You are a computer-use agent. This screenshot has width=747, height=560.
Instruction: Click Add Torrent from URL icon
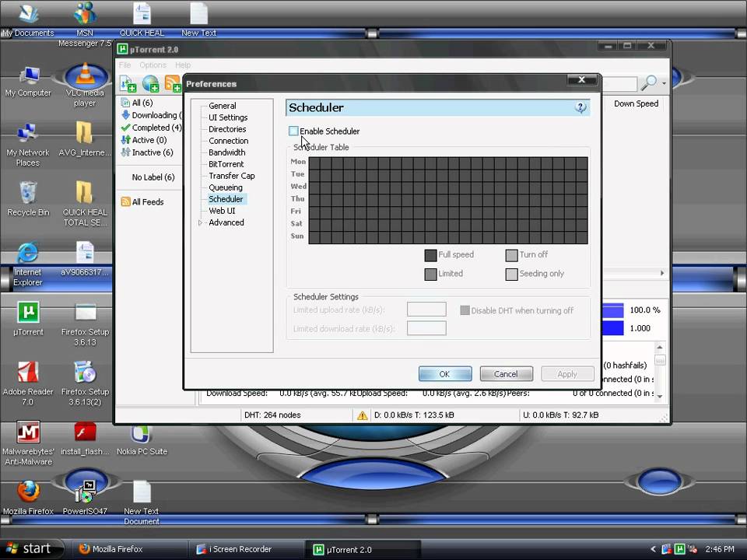(x=150, y=83)
